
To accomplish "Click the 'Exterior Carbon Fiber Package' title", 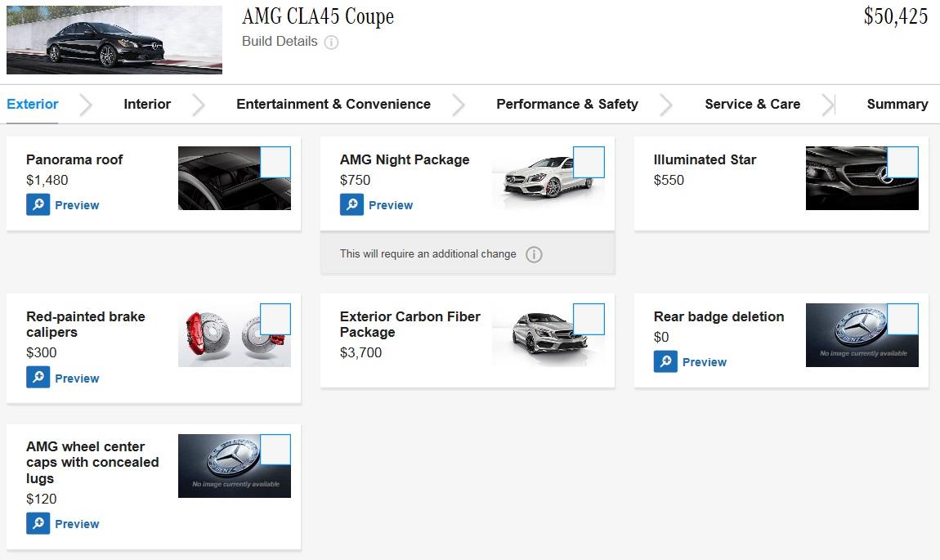I will point(410,325).
